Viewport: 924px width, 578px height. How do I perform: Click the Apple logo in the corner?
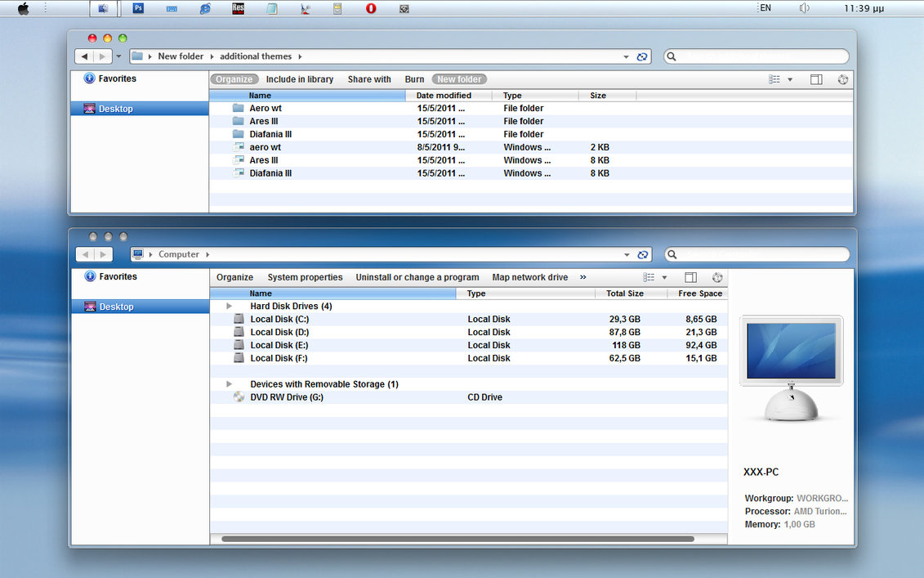[x=23, y=9]
